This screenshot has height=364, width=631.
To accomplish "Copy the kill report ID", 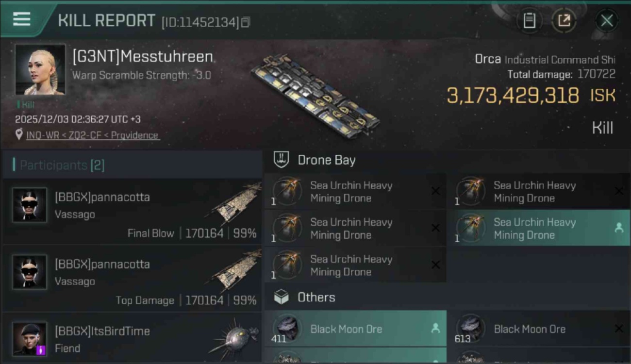I will pyautogui.click(x=246, y=22).
